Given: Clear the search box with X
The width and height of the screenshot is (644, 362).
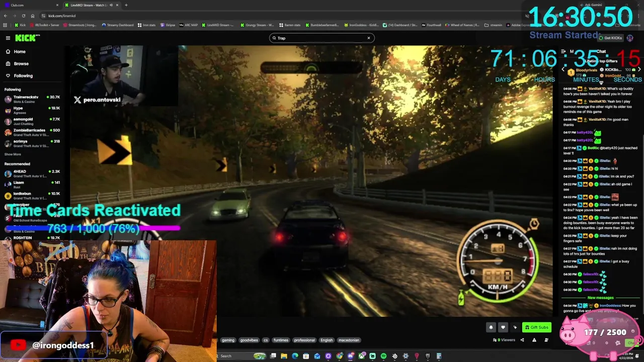Looking at the screenshot, I should click(x=368, y=38).
